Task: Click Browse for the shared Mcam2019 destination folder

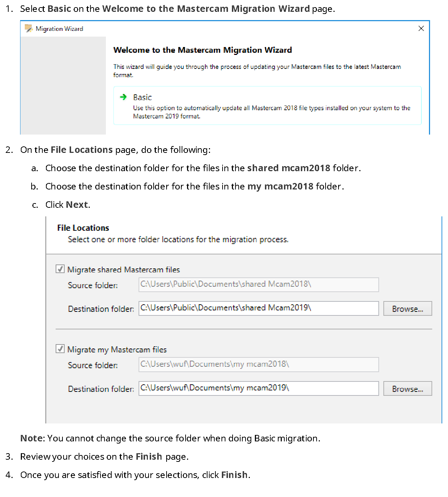Action: 407,308
